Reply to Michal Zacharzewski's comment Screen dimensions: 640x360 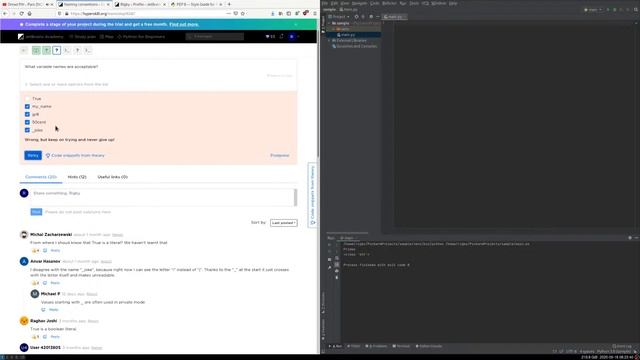tap(55, 251)
